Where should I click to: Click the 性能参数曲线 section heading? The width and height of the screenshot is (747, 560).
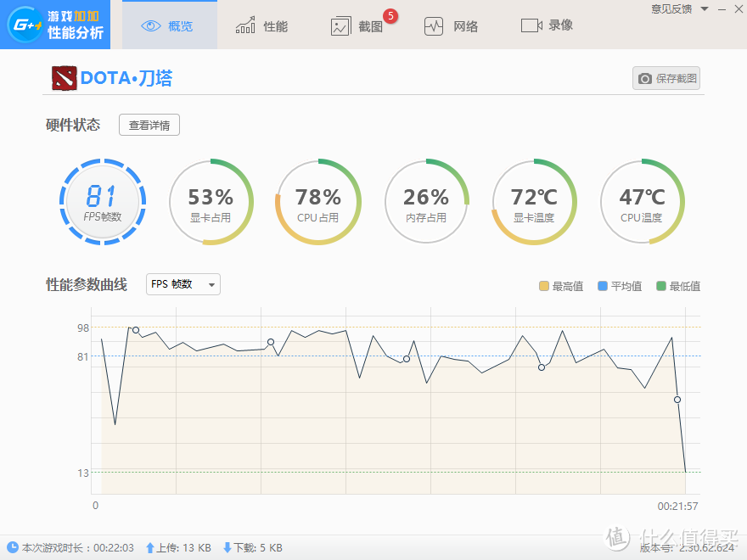click(87, 285)
